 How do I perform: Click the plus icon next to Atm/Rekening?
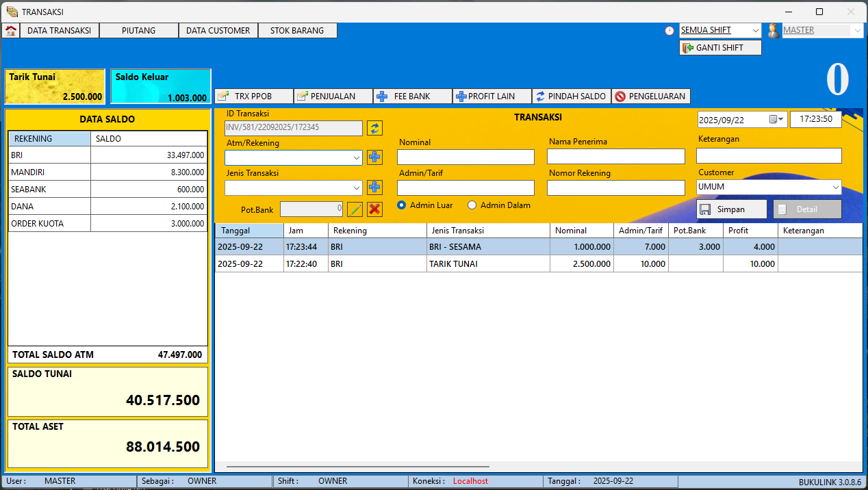pos(374,157)
